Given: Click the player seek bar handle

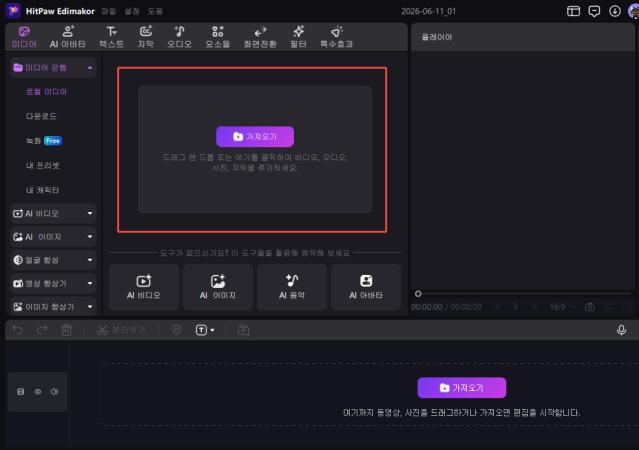Looking at the screenshot, I should pos(418,293).
